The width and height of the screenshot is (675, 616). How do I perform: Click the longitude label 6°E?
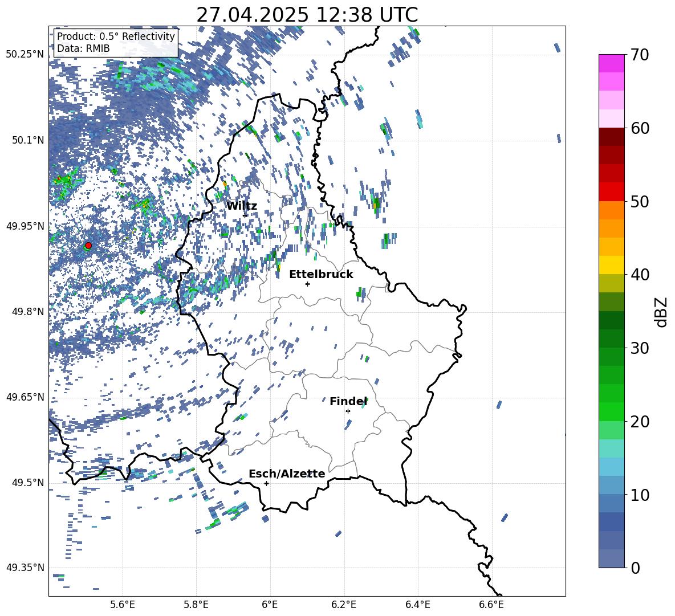(270, 605)
